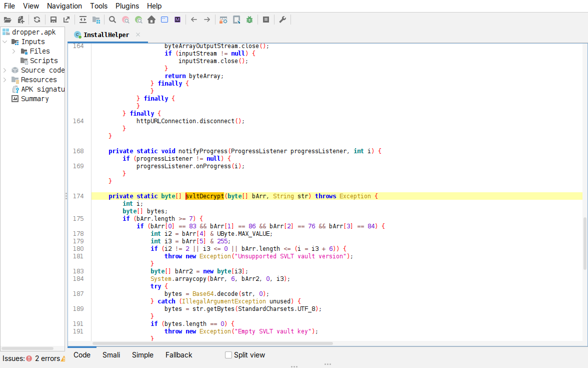
Task: Open text search with the magnifier icon
Action: [x=112, y=20]
